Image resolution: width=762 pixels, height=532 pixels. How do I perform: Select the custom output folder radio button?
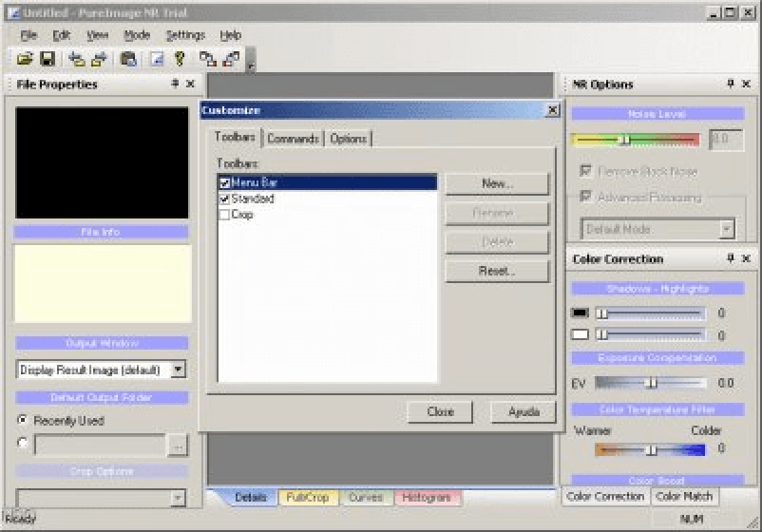pos(23,443)
